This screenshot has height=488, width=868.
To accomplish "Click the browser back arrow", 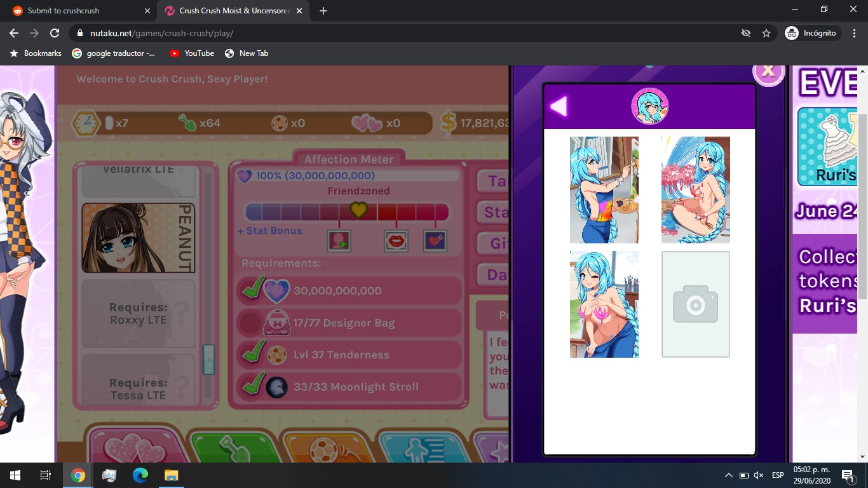I will 14,33.
